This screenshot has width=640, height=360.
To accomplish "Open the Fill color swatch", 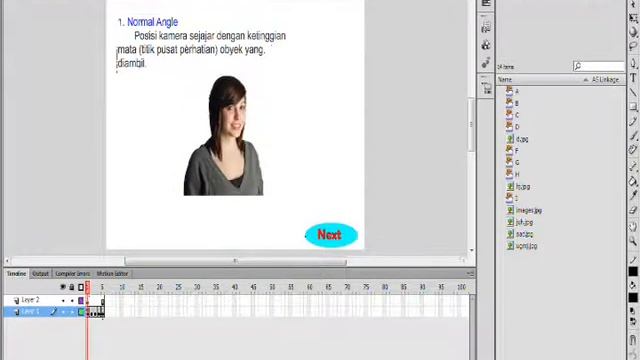I will (633, 298).
